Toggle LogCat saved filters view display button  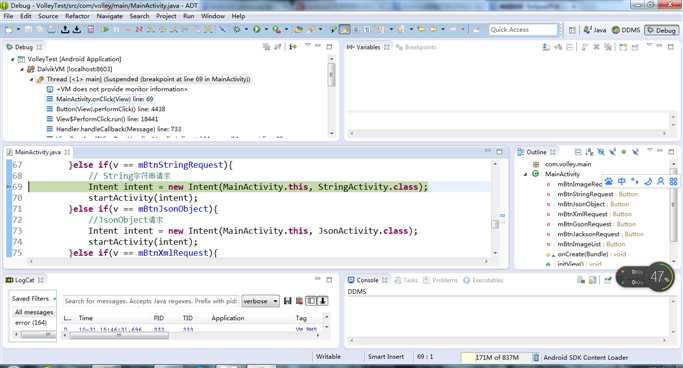(x=311, y=301)
